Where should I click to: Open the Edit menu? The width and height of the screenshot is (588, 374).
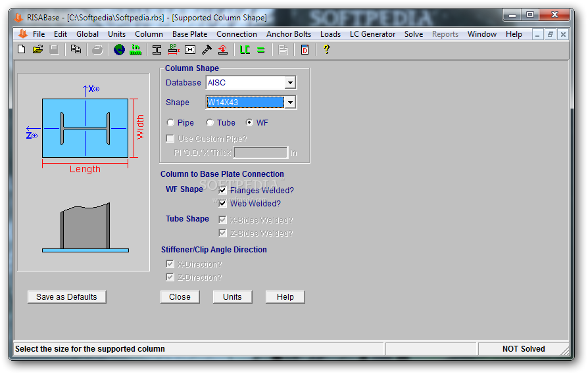pyautogui.click(x=61, y=34)
